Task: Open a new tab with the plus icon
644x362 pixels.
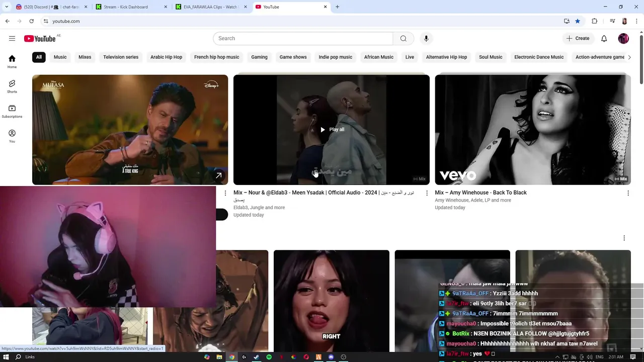Action: pos(337,7)
